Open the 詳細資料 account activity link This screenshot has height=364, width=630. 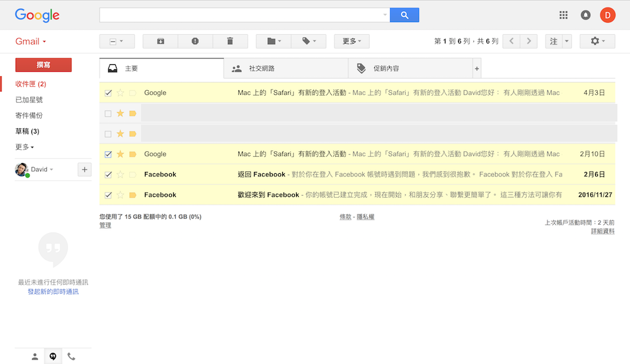602,231
